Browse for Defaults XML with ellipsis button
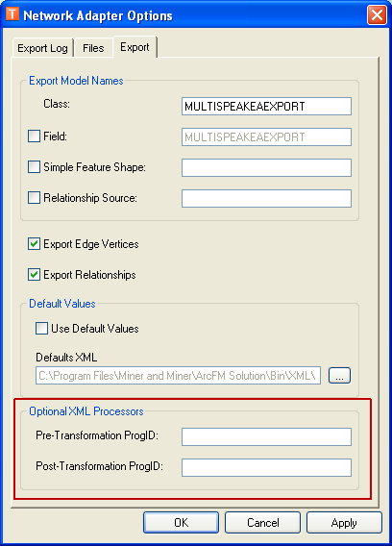 click(x=339, y=375)
